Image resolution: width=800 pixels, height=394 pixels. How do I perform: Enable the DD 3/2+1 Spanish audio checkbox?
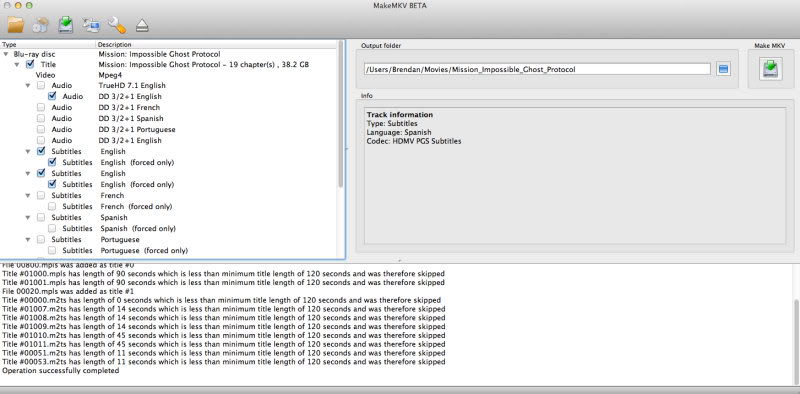(x=41, y=118)
